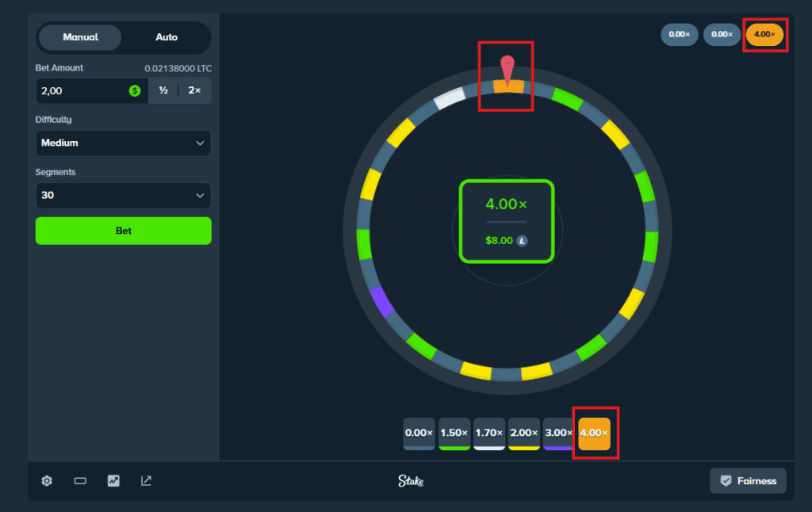Select the Manual betting tab
812x512 pixels.
click(79, 37)
